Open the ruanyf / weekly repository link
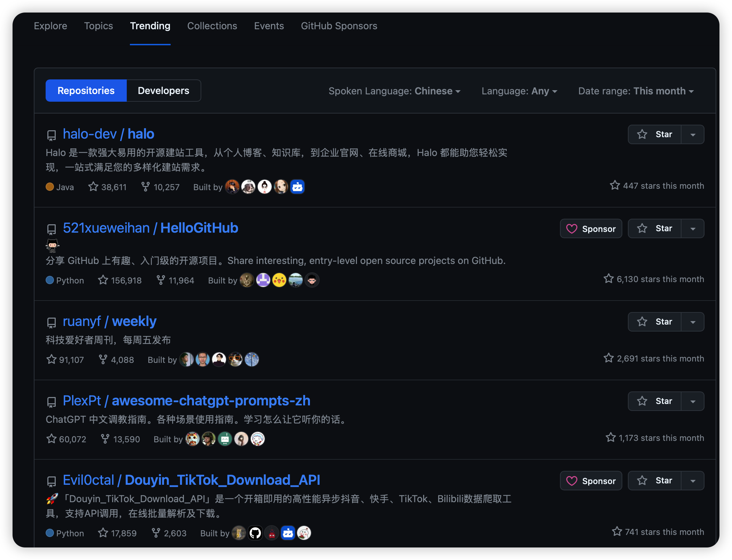This screenshot has height=560, width=732. coord(110,321)
